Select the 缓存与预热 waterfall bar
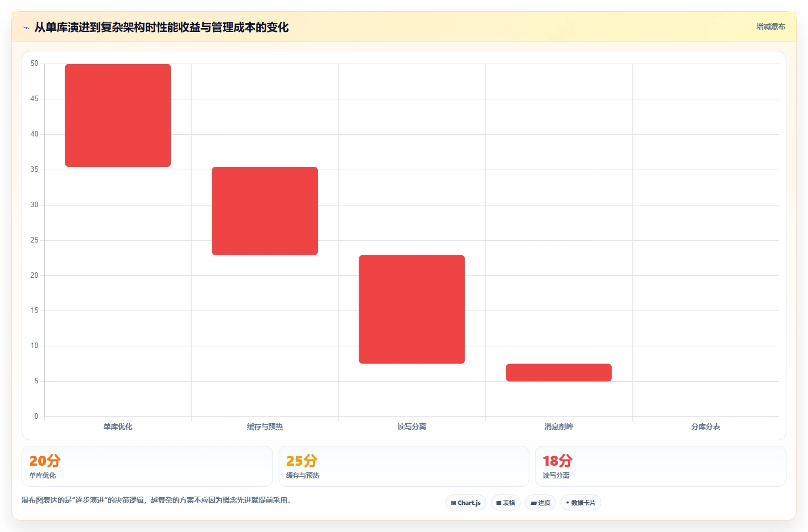 point(265,211)
